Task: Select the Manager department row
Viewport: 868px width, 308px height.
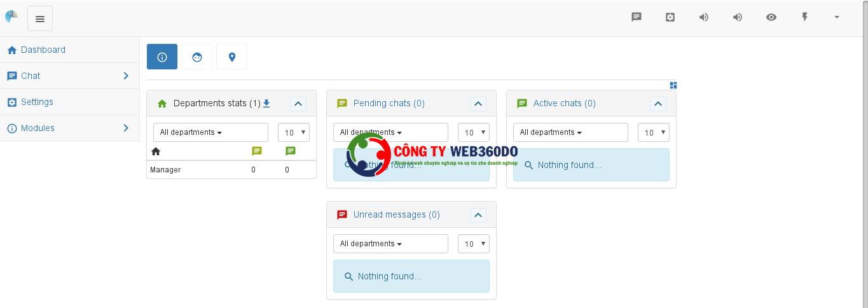Action: [x=231, y=170]
